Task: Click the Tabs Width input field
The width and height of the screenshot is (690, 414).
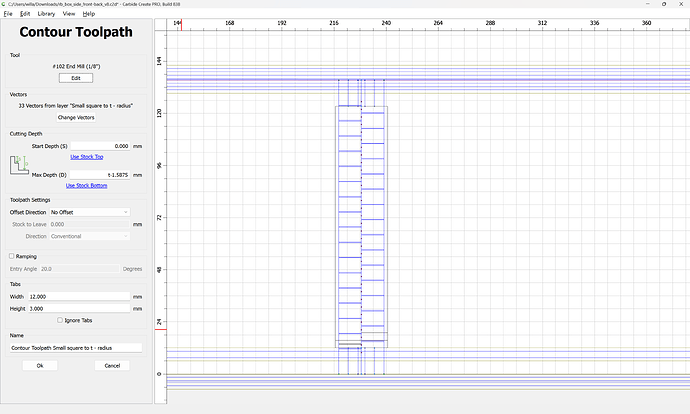Action: pyautogui.click(x=78, y=297)
